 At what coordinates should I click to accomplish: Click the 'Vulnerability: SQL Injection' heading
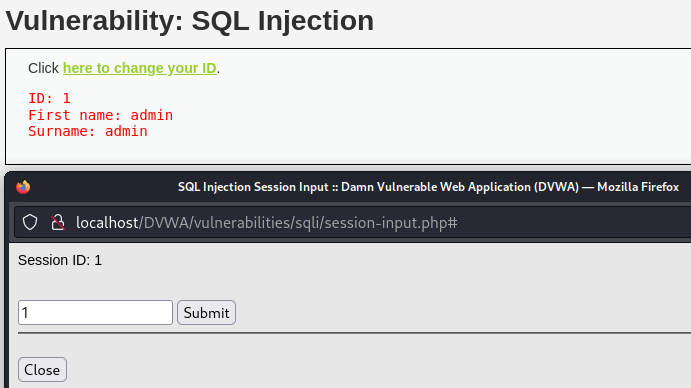click(x=190, y=21)
